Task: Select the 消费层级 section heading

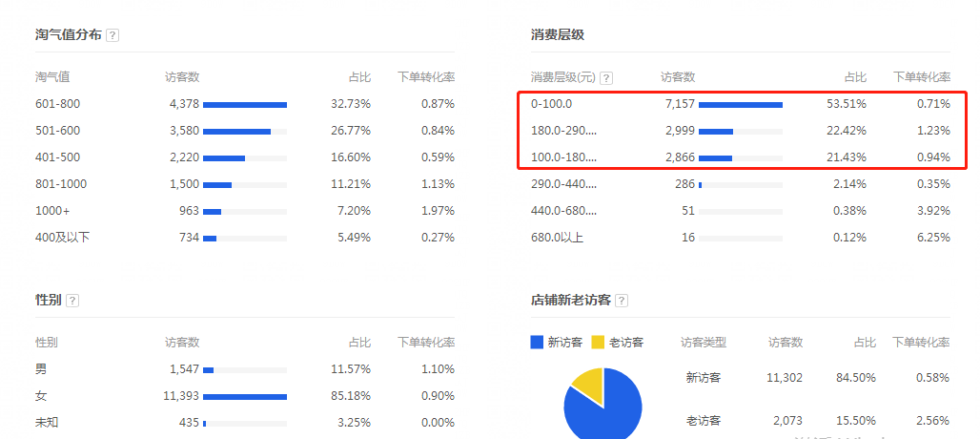Action: pyautogui.click(x=558, y=35)
